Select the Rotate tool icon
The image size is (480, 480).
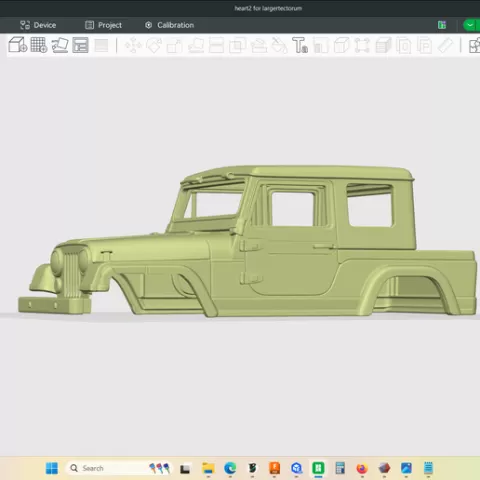[x=154, y=45]
